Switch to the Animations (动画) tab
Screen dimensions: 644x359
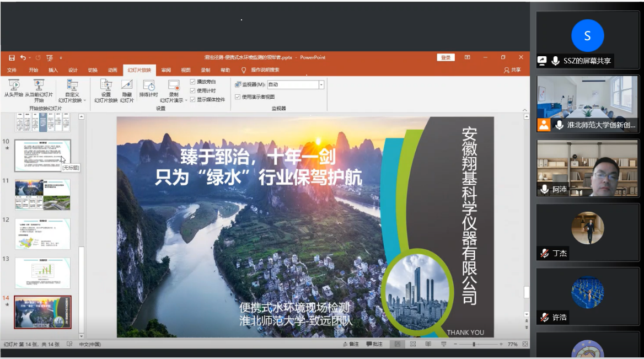112,70
